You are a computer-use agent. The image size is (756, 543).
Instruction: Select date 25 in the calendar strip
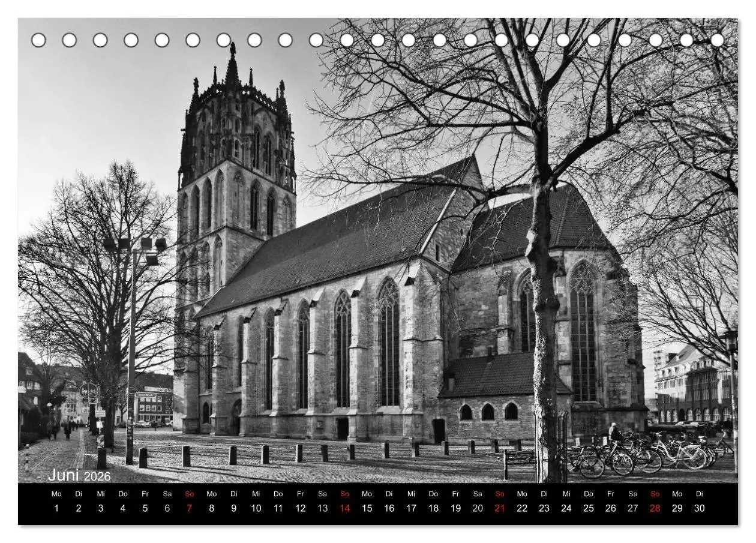tap(589, 508)
